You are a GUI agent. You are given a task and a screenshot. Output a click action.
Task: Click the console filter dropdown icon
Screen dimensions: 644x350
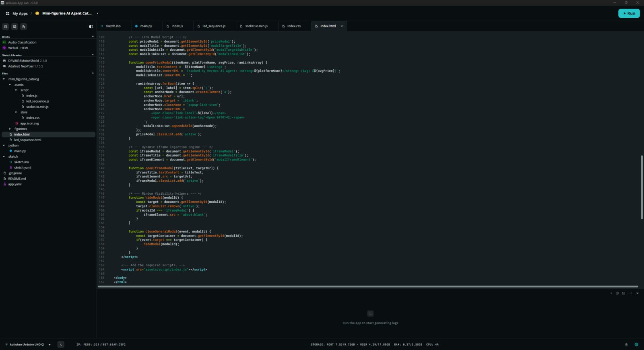click(611, 293)
